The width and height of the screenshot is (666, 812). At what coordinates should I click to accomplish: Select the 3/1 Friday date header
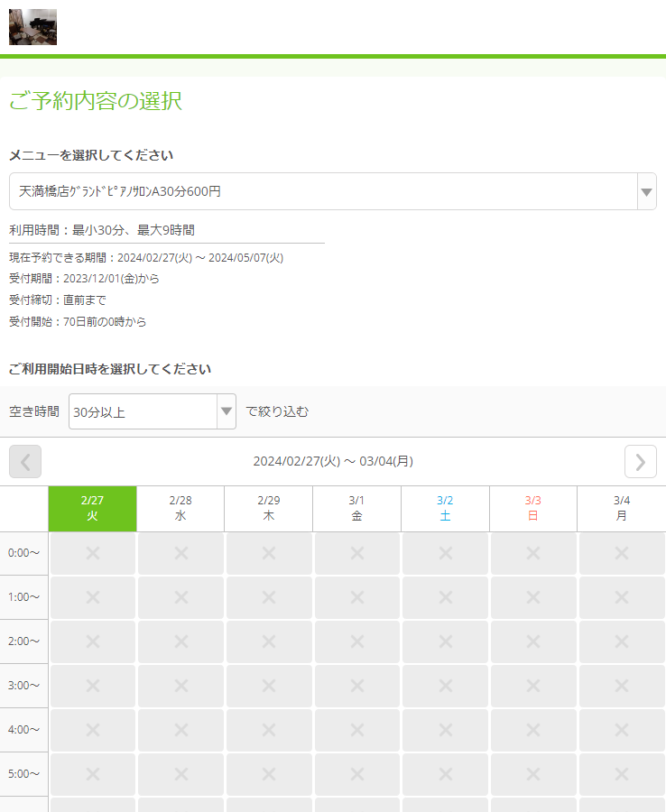point(356,509)
